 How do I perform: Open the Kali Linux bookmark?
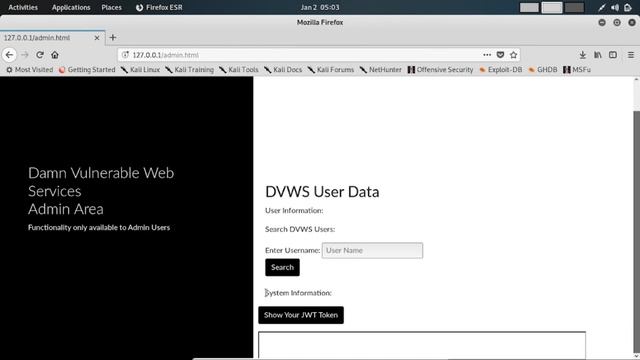pyautogui.click(x=140, y=70)
